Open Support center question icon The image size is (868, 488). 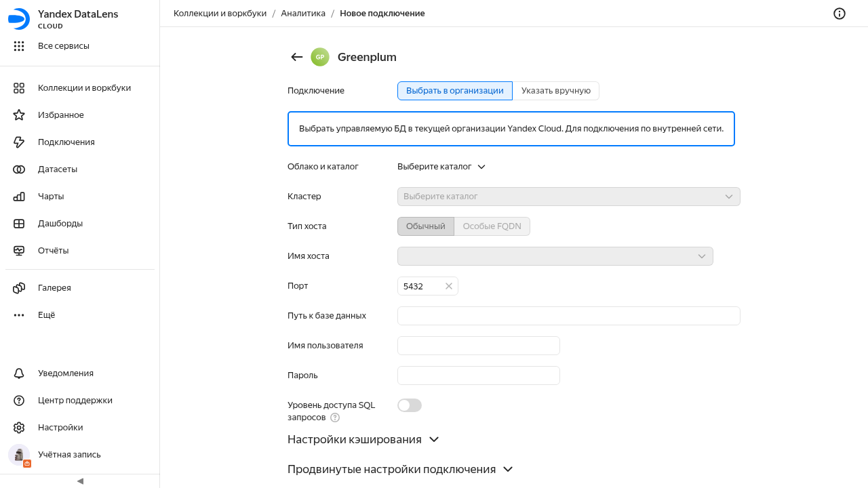coord(19,401)
